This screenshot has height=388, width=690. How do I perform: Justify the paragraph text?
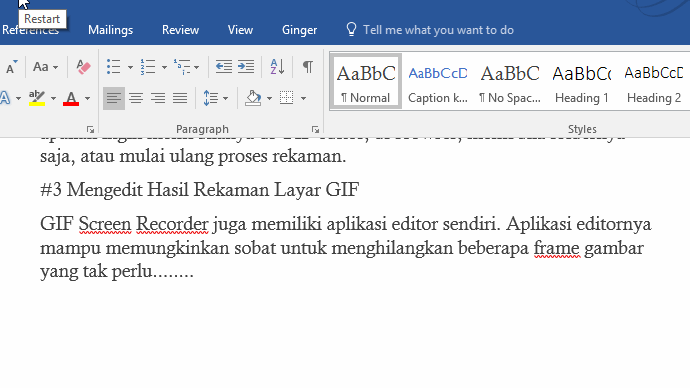(180, 98)
